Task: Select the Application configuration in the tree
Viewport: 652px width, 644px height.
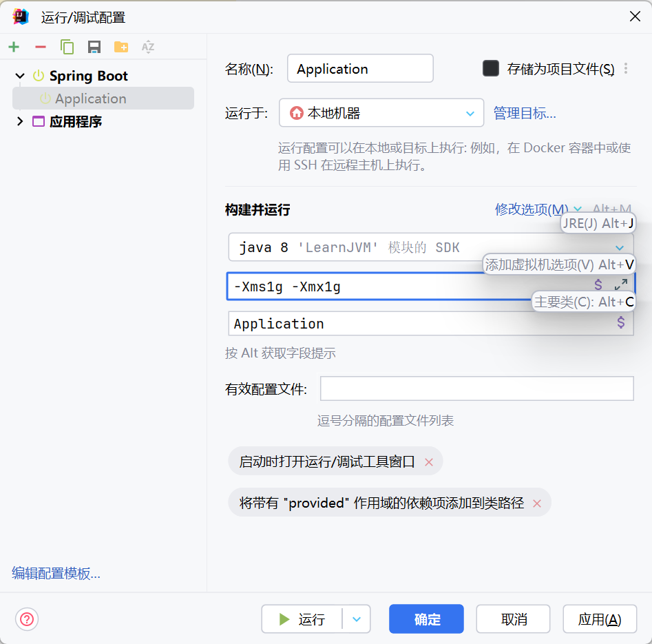Action: point(90,98)
